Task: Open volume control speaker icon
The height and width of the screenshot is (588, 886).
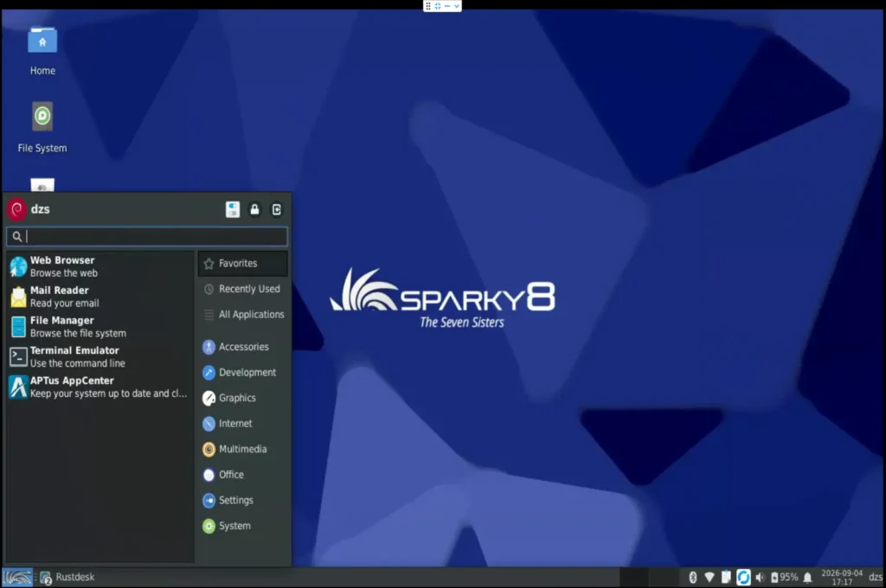Action: click(760, 578)
